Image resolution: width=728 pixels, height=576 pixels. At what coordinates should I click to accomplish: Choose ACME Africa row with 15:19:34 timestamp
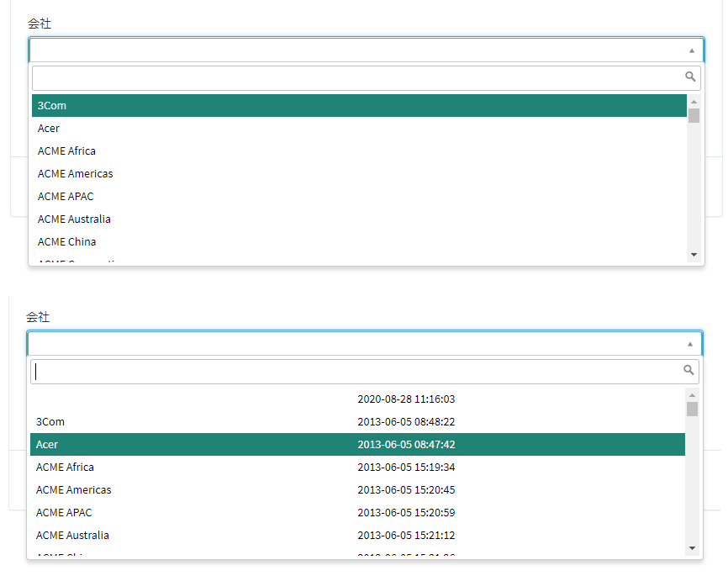pyautogui.click(x=357, y=468)
